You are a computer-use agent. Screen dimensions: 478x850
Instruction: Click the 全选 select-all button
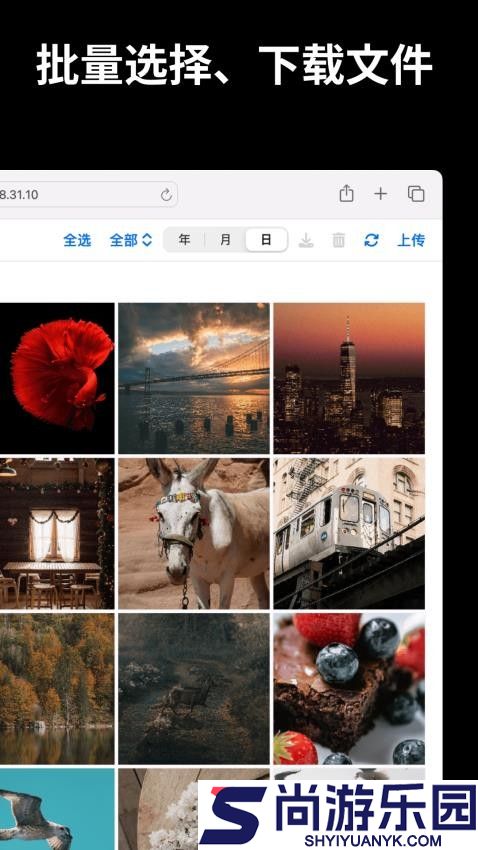pos(77,240)
